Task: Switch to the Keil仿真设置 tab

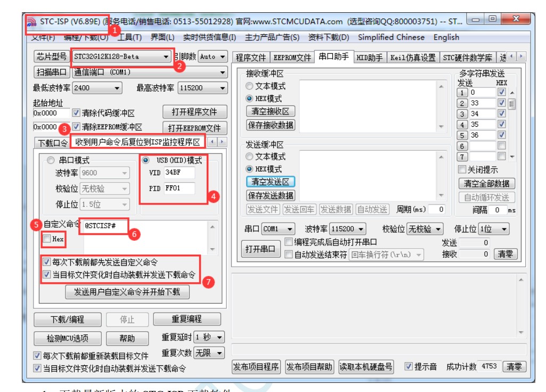Action: 413,58
